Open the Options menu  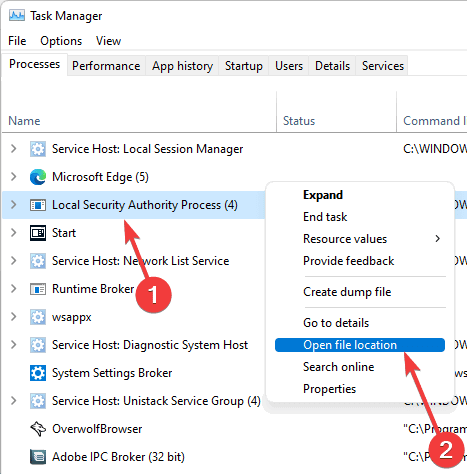[x=61, y=41]
